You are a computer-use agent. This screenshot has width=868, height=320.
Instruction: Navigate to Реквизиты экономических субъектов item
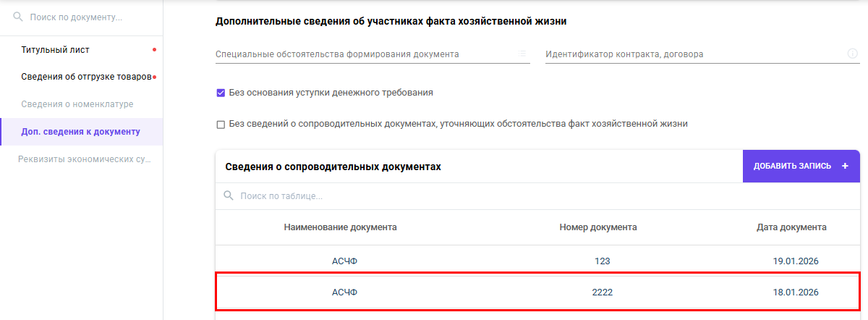click(x=84, y=159)
